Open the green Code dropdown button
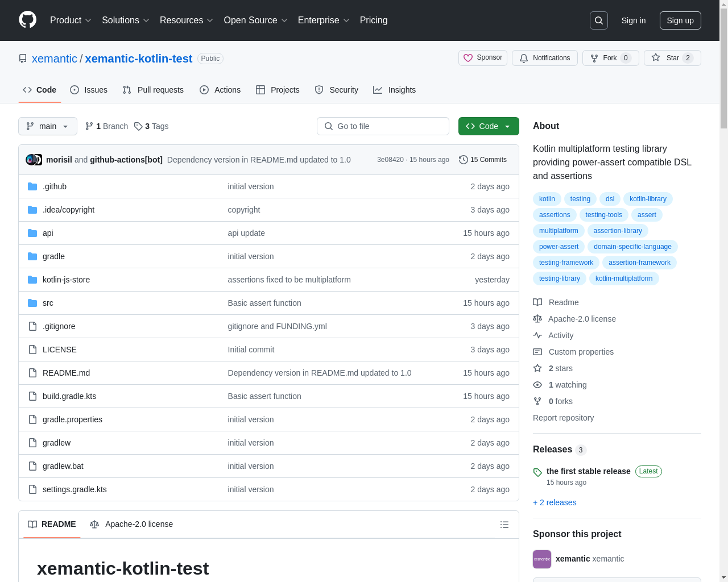 (489, 126)
